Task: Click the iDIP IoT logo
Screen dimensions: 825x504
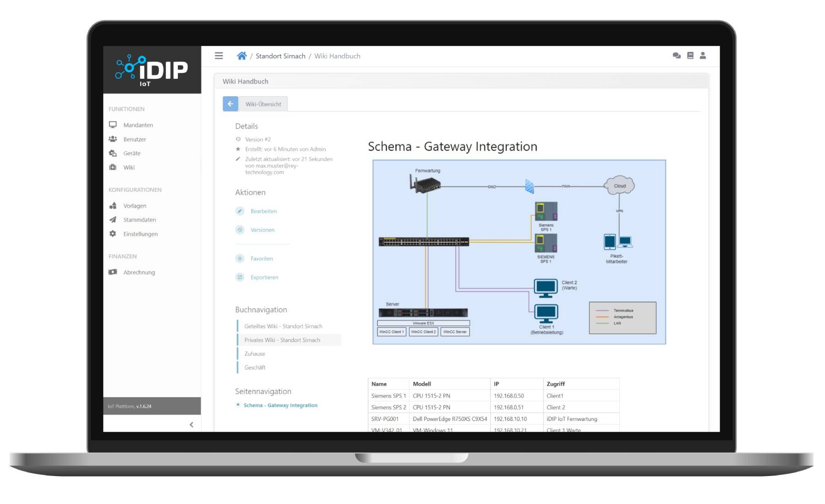Action: [152, 70]
